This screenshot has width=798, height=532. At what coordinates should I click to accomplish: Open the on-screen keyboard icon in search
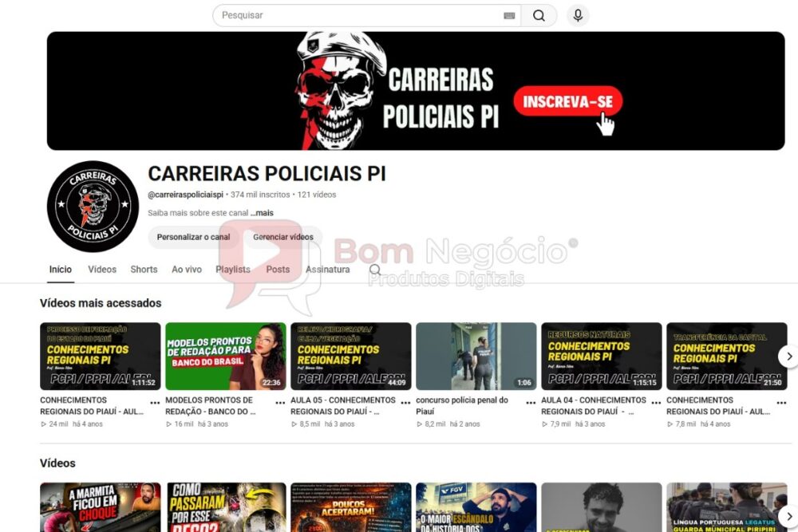[x=509, y=16]
